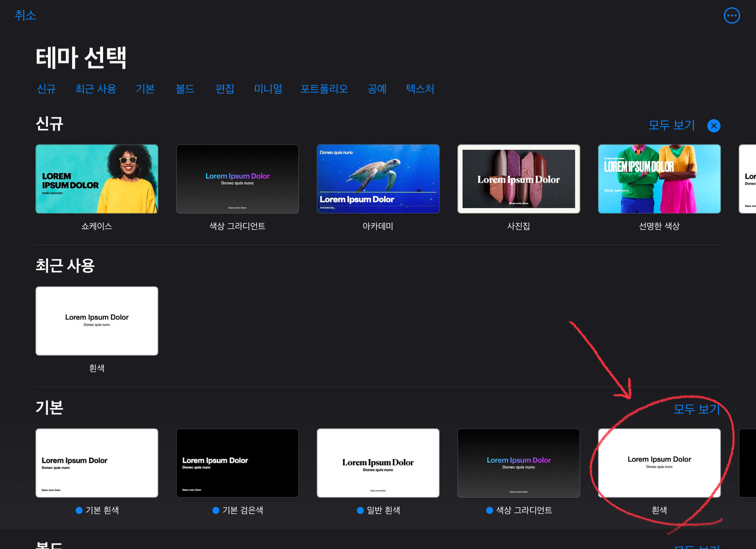Viewport: 756px width, 549px height.
Task: Click the blue dot beside 기본 검은색
Action: [x=216, y=510]
